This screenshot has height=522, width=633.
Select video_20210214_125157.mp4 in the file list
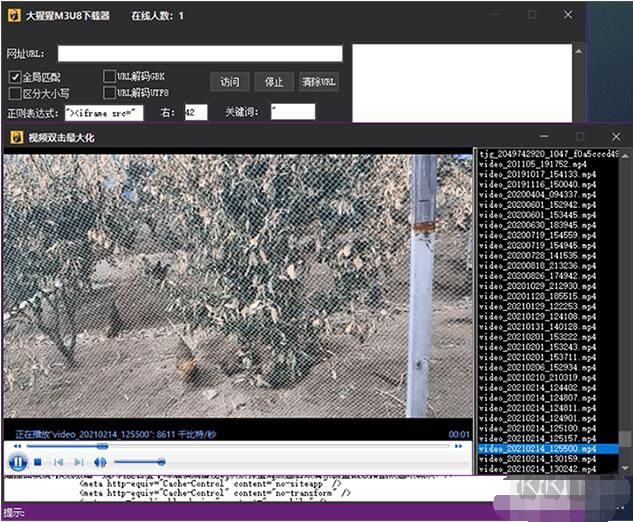536,438
